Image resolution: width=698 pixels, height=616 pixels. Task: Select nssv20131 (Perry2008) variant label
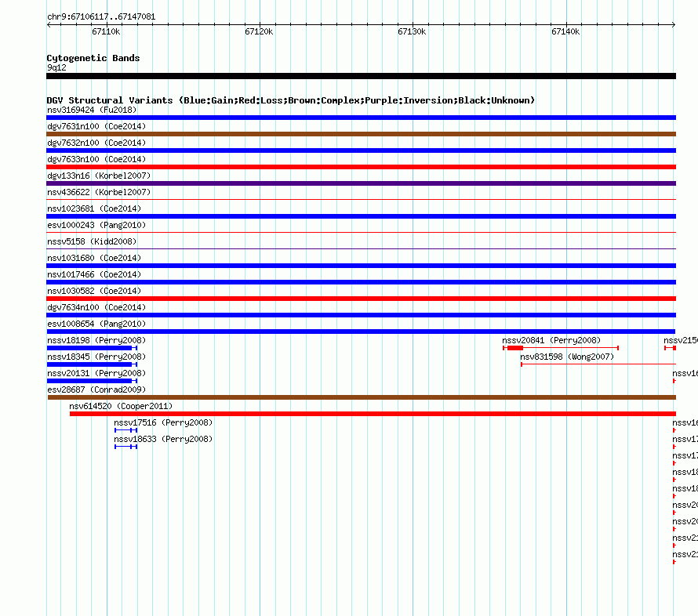coord(96,373)
